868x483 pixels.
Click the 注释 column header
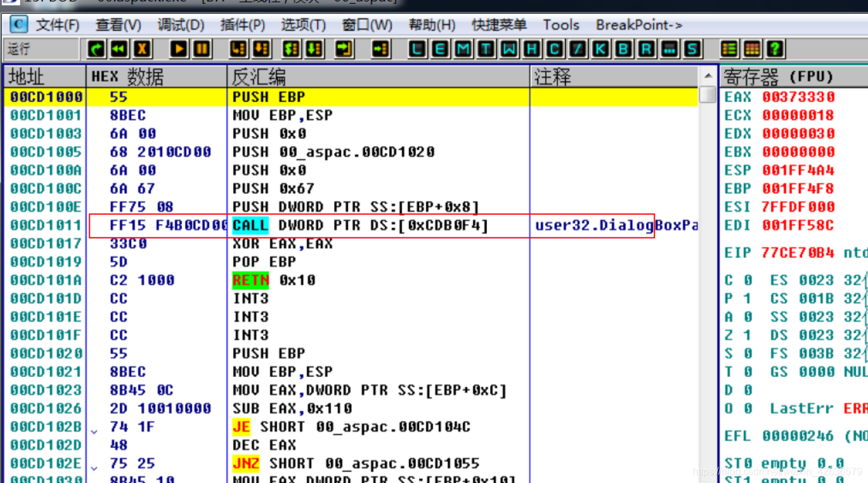click(615, 77)
